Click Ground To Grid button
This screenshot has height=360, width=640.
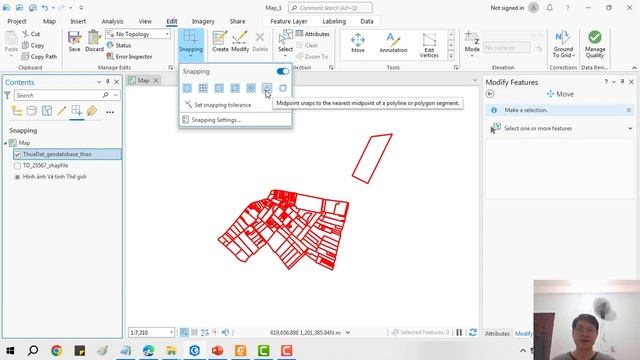(563, 44)
